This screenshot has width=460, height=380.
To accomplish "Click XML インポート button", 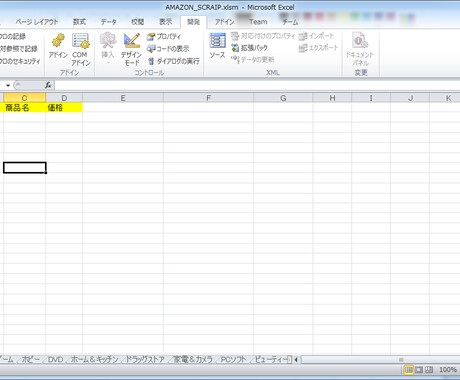I will [x=316, y=36].
